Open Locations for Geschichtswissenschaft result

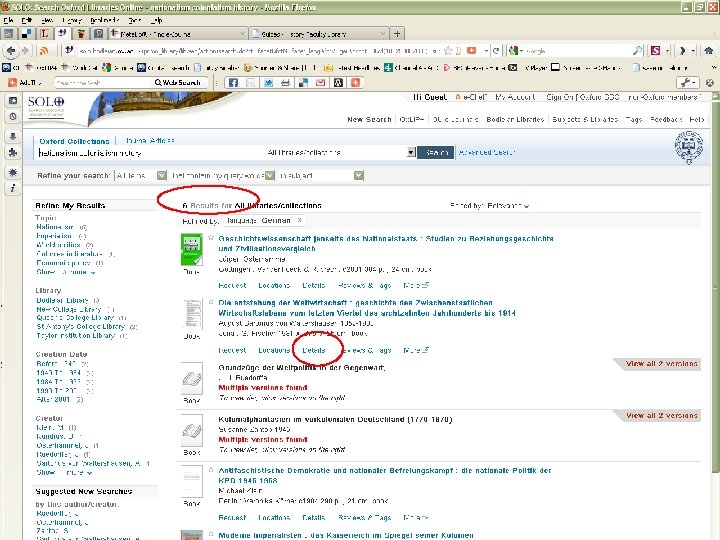click(x=274, y=285)
